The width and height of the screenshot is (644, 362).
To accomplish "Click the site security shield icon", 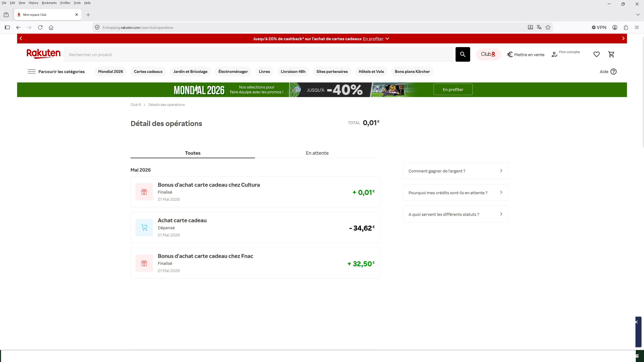I will tap(97, 27).
